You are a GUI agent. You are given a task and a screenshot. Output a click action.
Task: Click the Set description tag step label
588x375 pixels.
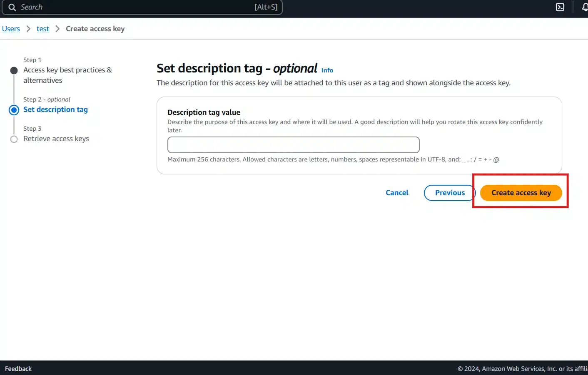coord(55,109)
